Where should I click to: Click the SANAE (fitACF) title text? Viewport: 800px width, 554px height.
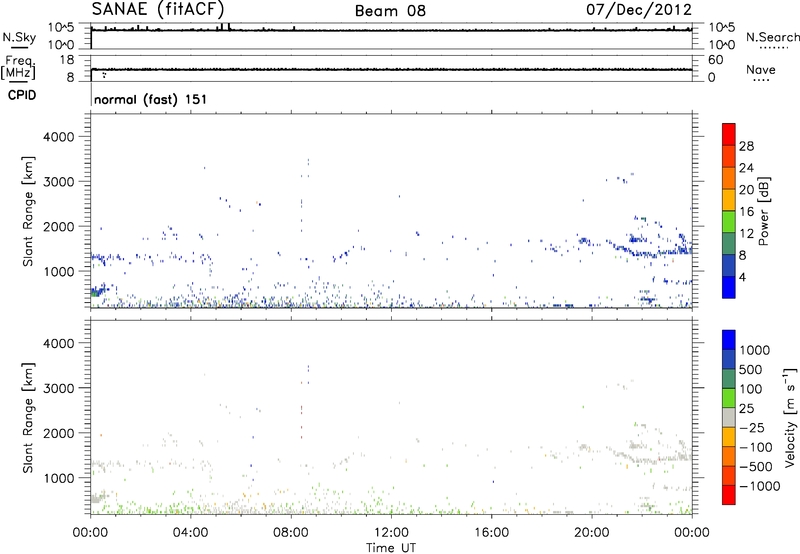tap(158, 10)
